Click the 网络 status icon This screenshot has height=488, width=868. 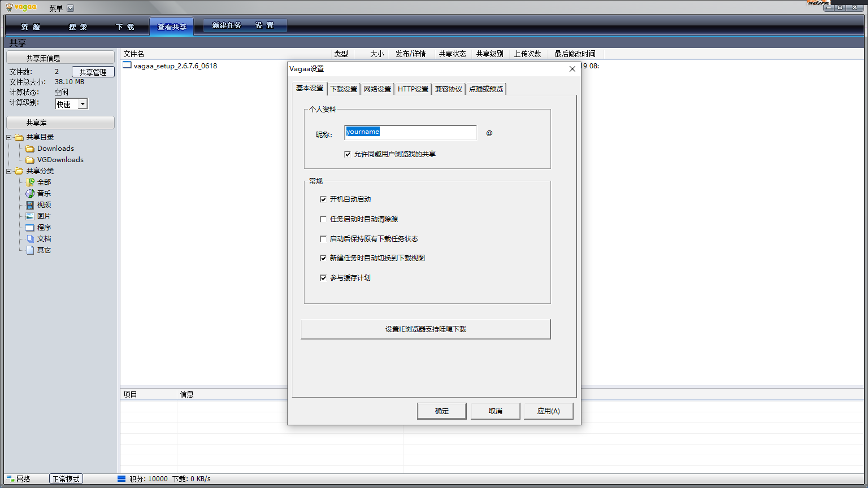point(11,479)
